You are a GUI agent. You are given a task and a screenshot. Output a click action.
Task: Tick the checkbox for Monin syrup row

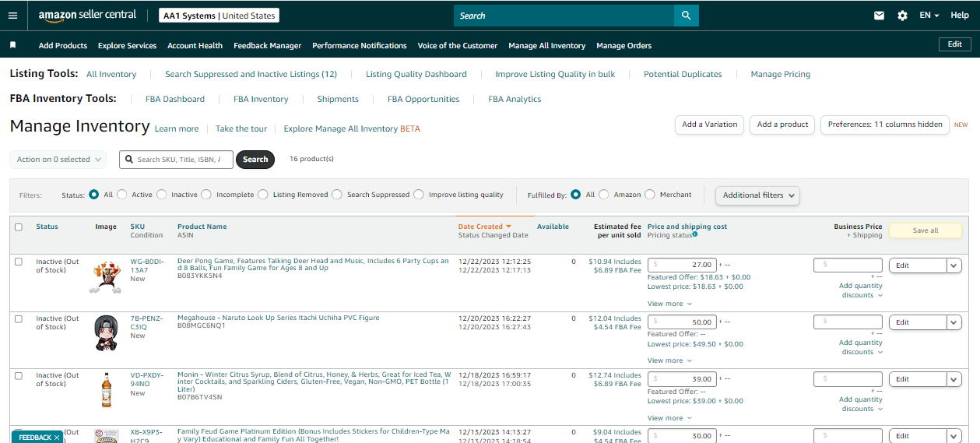coord(19,376)
